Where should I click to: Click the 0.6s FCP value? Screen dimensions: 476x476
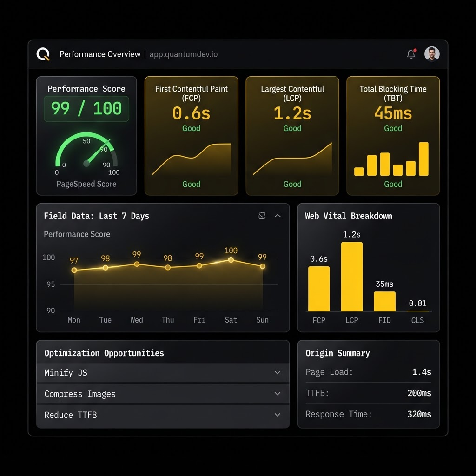(x=191, y=113)
